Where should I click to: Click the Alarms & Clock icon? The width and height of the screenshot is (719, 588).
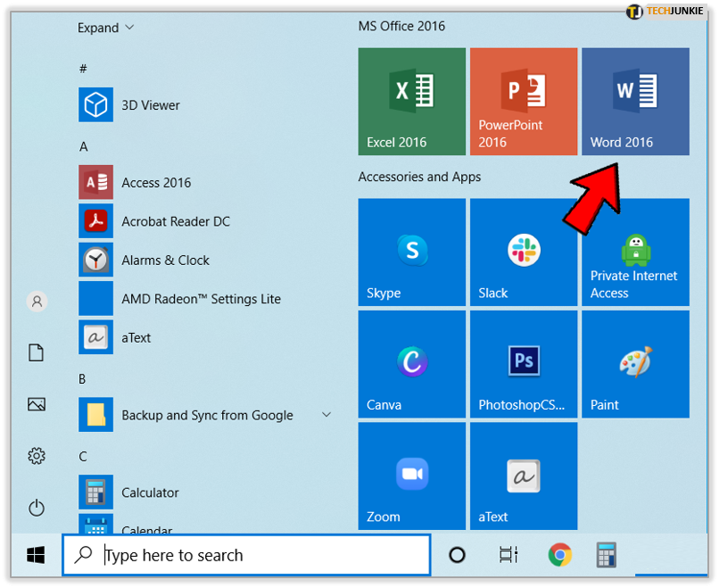(95, 260)
